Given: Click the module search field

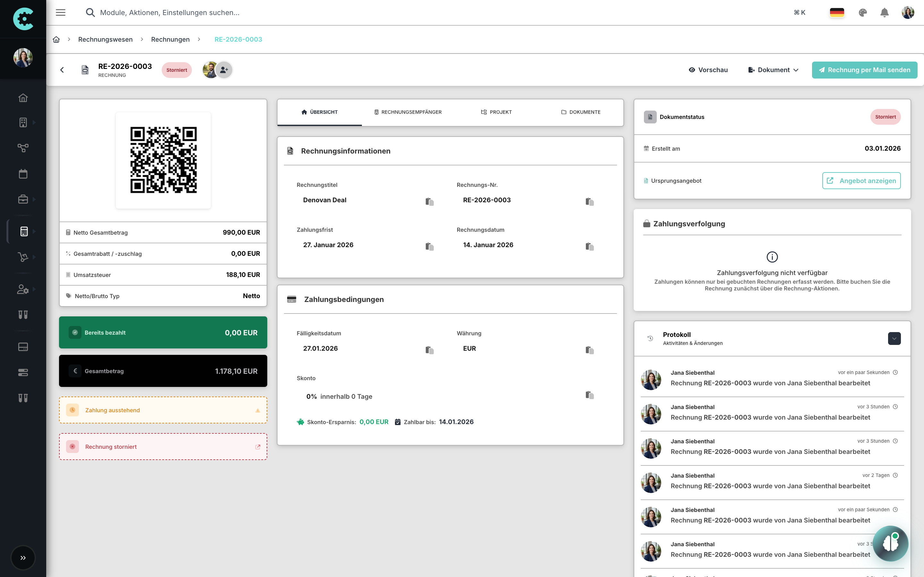Looking at the screenshot, I should (170, 13).
